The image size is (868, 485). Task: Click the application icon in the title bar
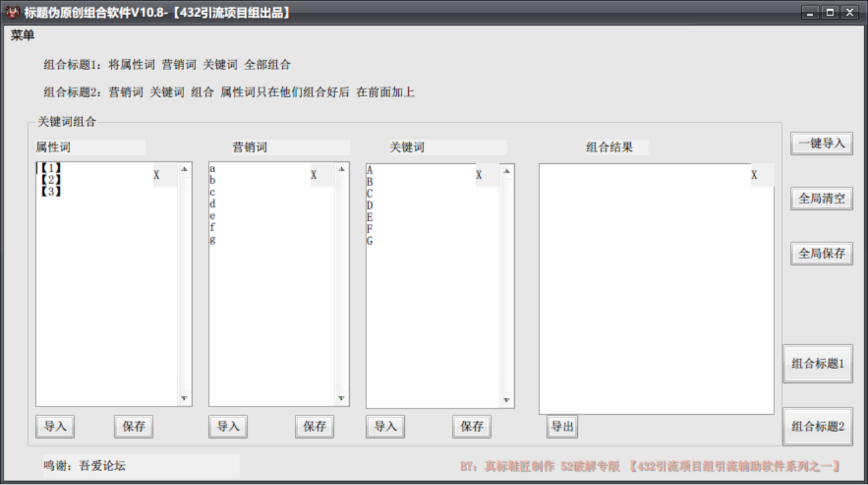coord(12,10)
